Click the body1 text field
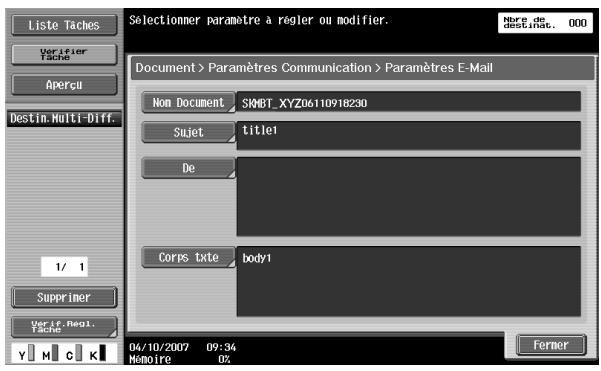 (409, 281)
